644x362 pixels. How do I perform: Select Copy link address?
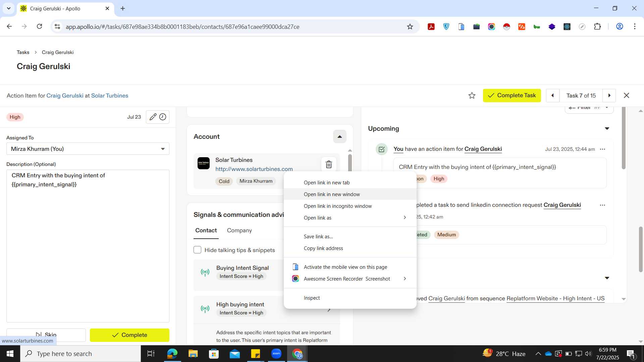[350, 248]
